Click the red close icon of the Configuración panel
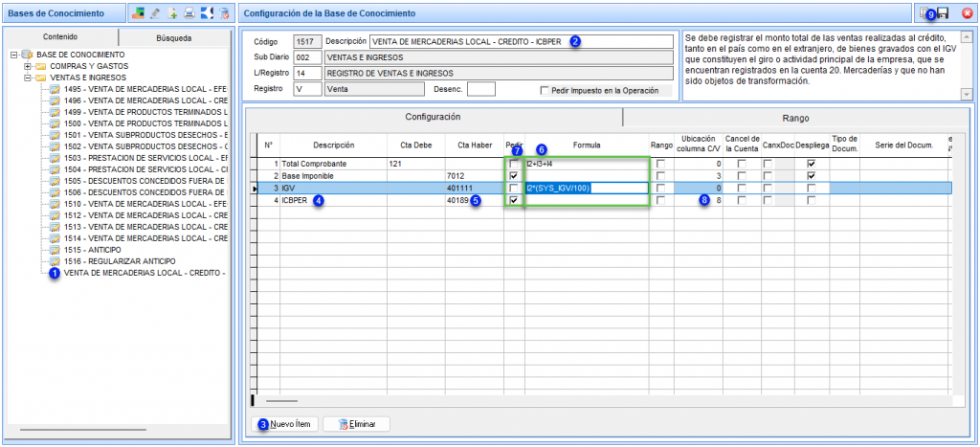The height and width of the screenshot is (447, 980). [x=967, y=12]
